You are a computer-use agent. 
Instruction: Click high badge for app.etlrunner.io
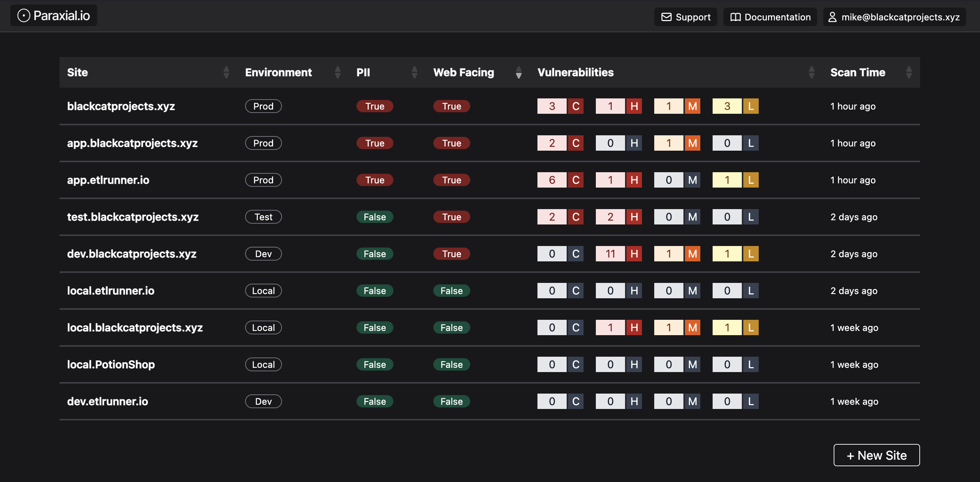coord(619,180)
